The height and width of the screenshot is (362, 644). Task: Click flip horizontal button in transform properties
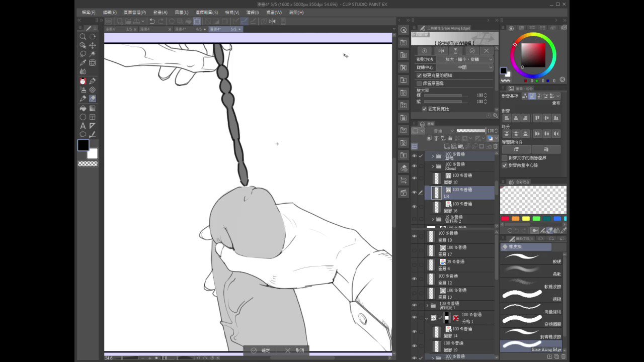[441, 51]
